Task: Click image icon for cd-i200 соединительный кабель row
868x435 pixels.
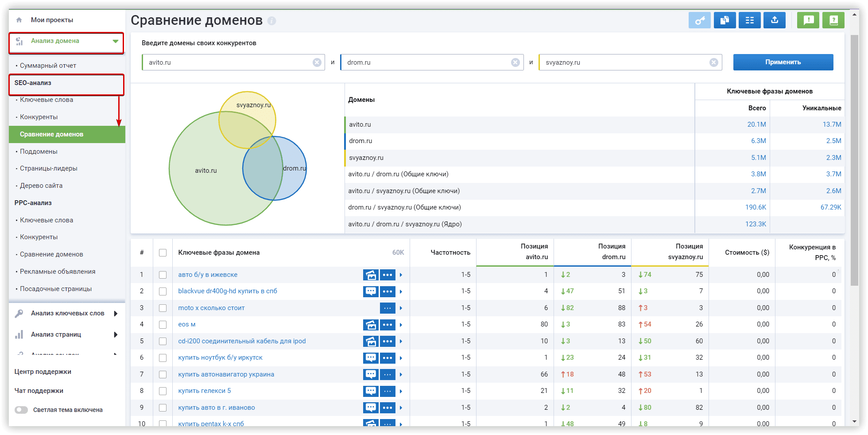Action: click(x=371, y=341)
